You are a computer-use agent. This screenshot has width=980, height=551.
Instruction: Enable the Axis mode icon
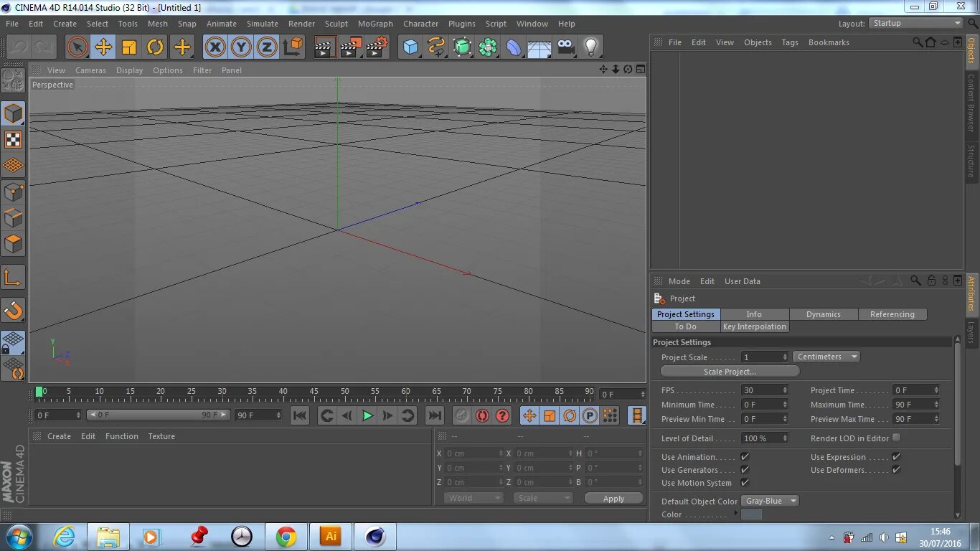click(x=13, y=277)
